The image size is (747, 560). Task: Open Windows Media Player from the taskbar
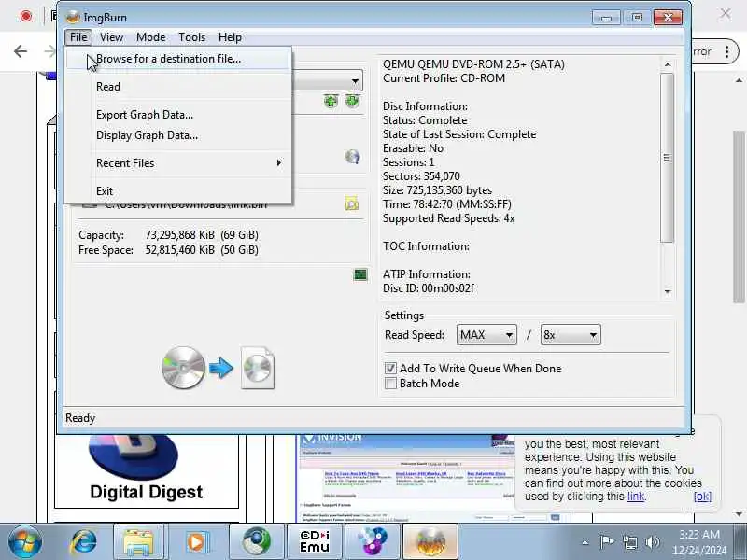[x=196, y=542]
